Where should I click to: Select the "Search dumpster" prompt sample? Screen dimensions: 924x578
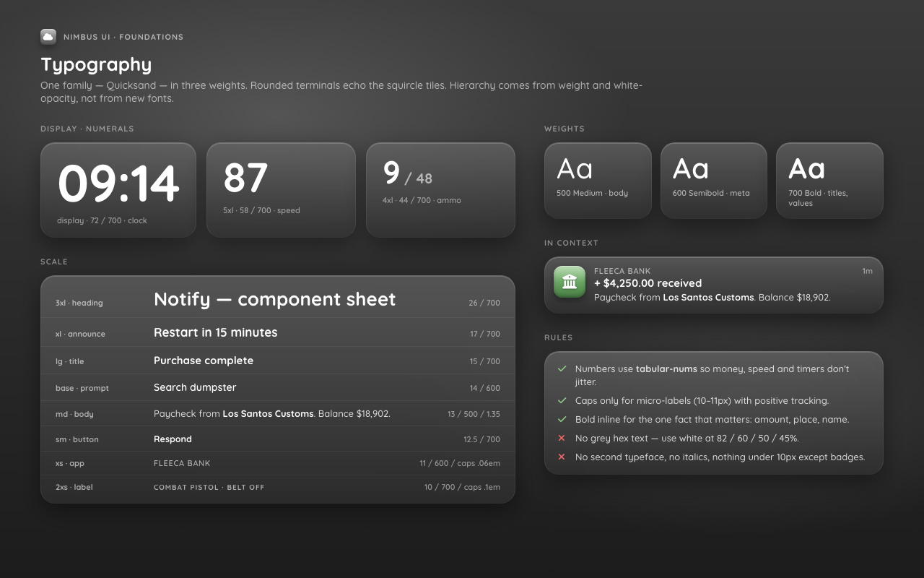(195, 387)
